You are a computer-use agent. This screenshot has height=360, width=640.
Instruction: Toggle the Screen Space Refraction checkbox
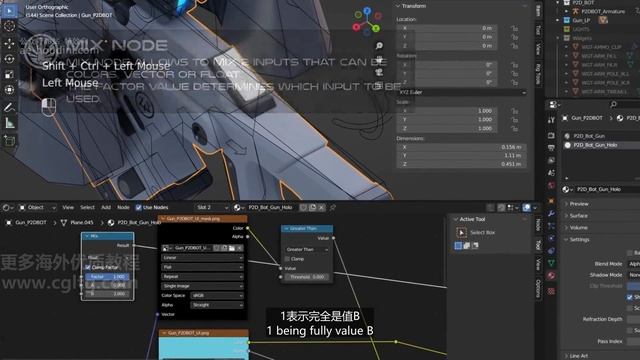pos(630,308)
